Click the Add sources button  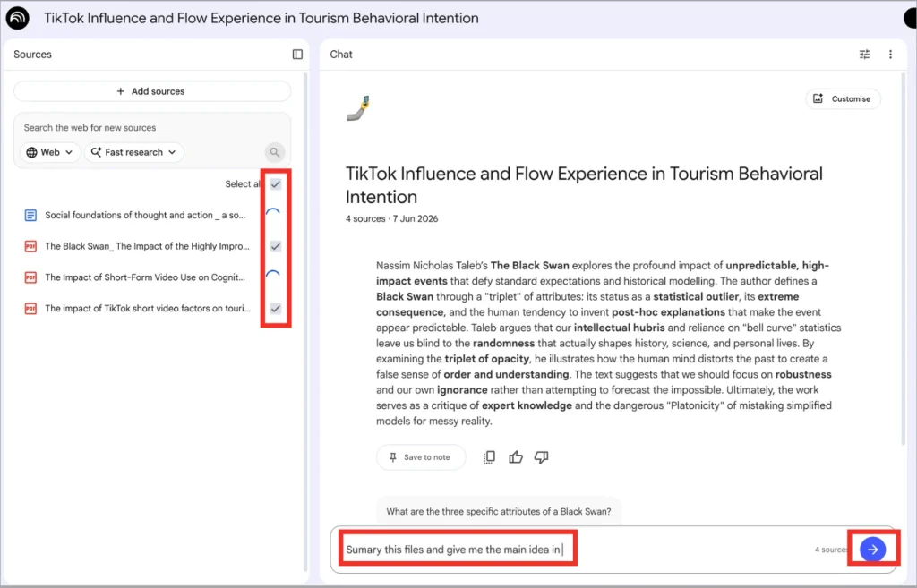click(152, 91)
